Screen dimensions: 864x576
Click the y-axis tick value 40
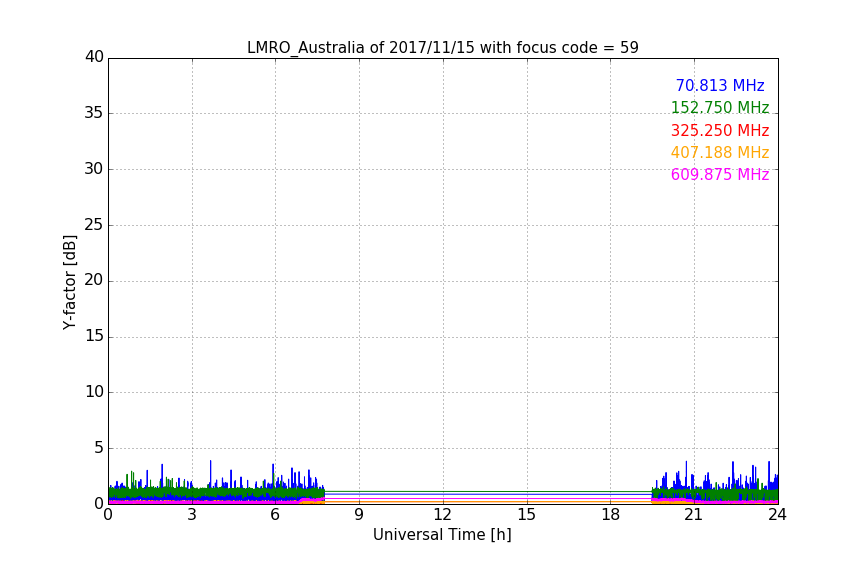[94, 57]
